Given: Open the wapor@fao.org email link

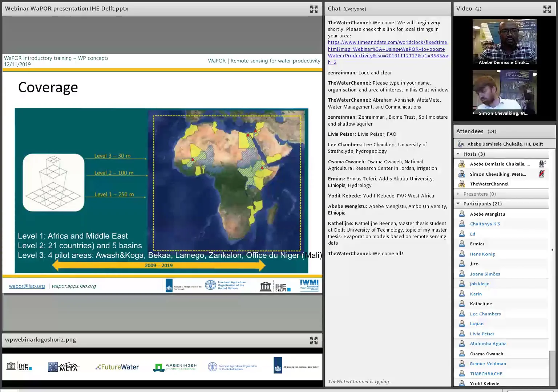Looking at the screenshot, I should (27, 286).
